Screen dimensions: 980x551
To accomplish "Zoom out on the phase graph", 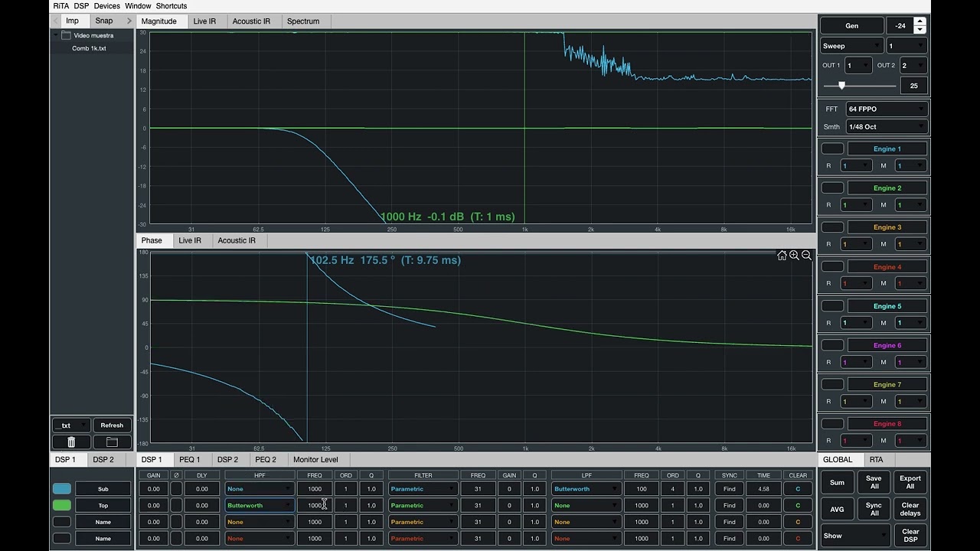I will point(806,256).
